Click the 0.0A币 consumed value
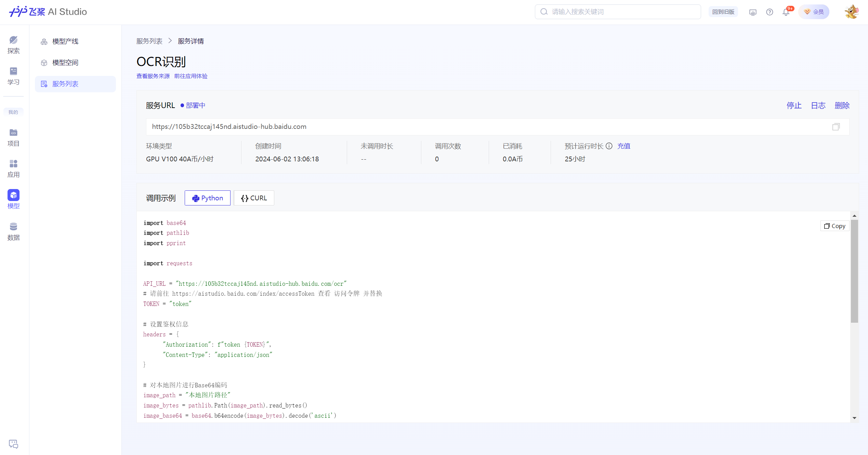 pos(513,159)
